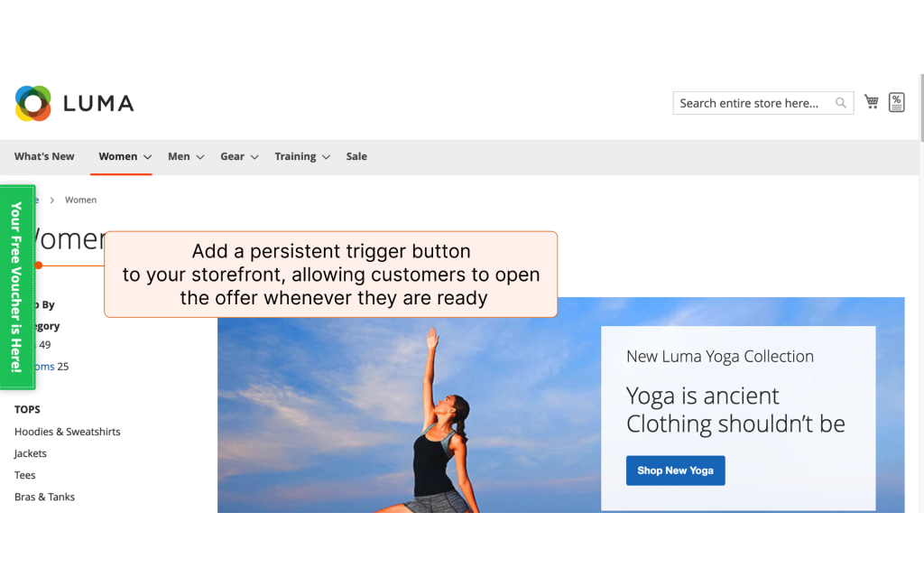Viewport: 924px width, 587px height.
Task: Open the Jackets category
Action: point(31,453)
